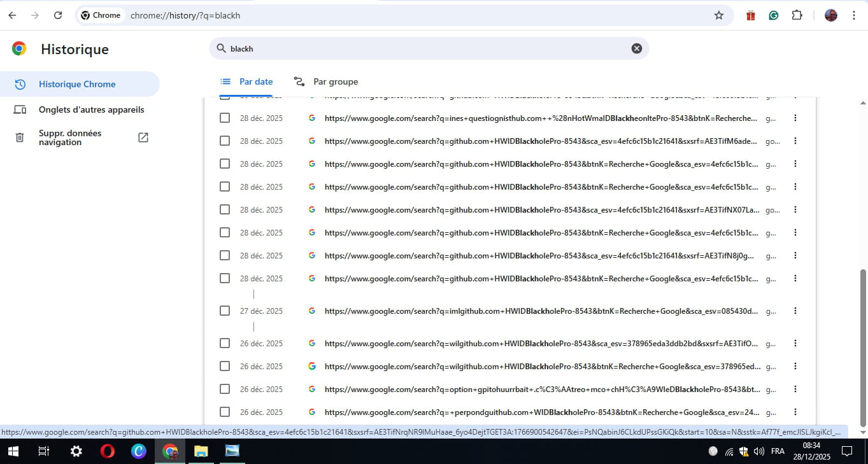
Task: Open the Chrome profile avatar
Action: pyautogui.click(x=831, y=15)
